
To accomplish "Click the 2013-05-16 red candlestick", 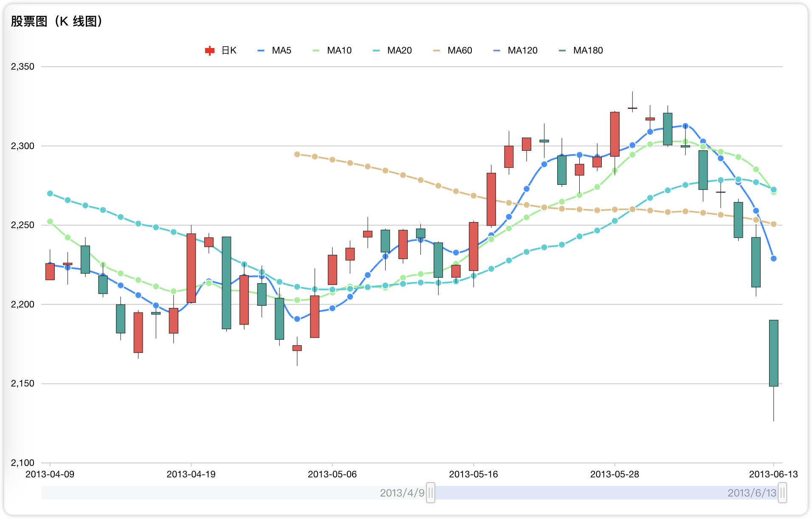I will 474,246.
